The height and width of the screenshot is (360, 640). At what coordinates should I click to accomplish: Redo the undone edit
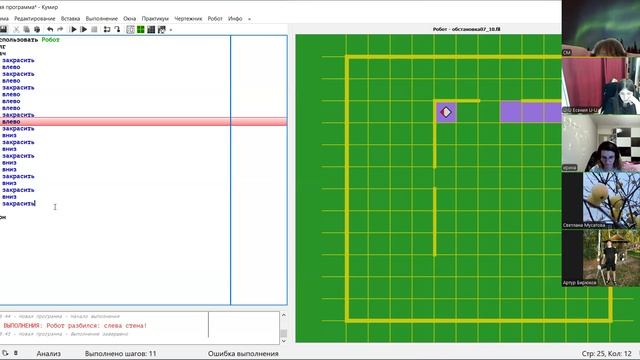click(60, 29)
